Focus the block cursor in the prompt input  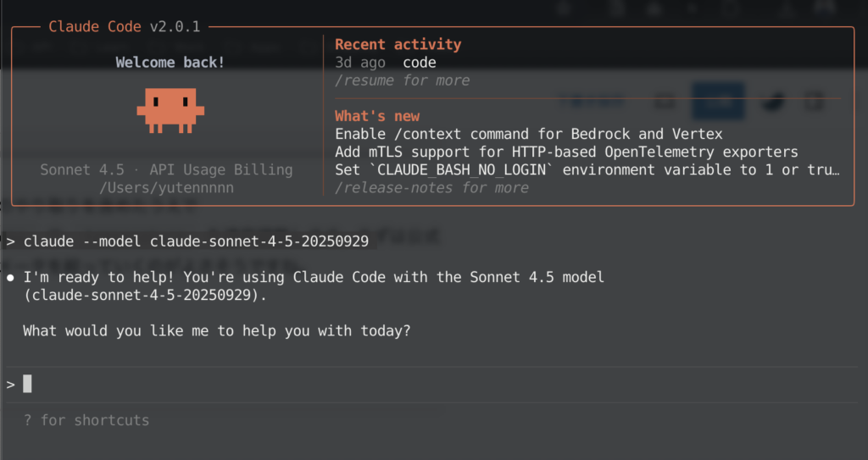pos(27,385)
